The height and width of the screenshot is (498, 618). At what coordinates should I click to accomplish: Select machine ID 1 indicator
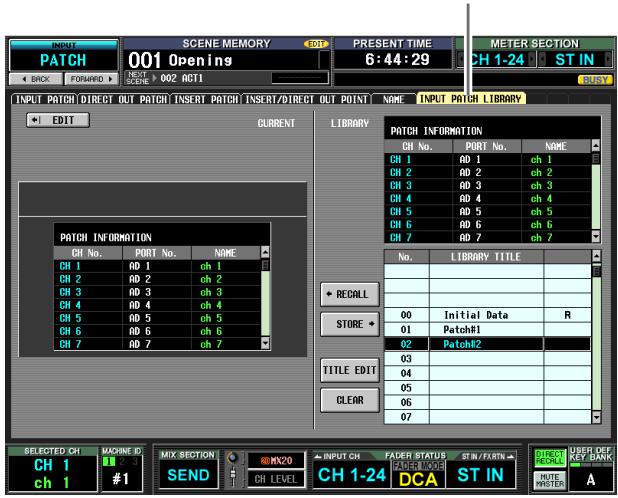coord(108,461)
